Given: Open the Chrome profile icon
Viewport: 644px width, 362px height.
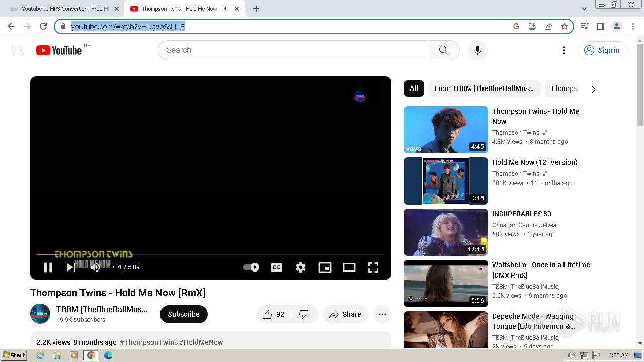Looking at the screenshot, I should click(x=617, y=26).
